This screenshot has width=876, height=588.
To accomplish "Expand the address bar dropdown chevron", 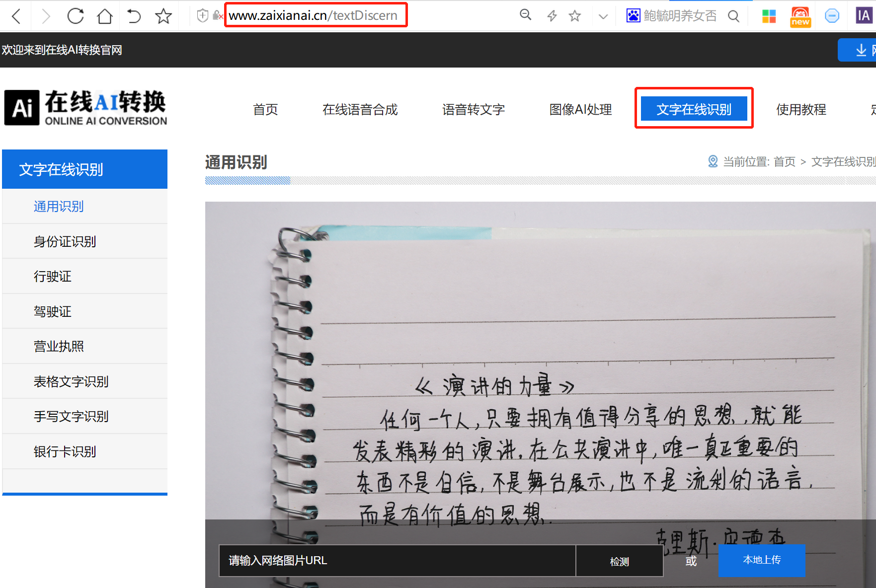I will [x=603, y=16].
